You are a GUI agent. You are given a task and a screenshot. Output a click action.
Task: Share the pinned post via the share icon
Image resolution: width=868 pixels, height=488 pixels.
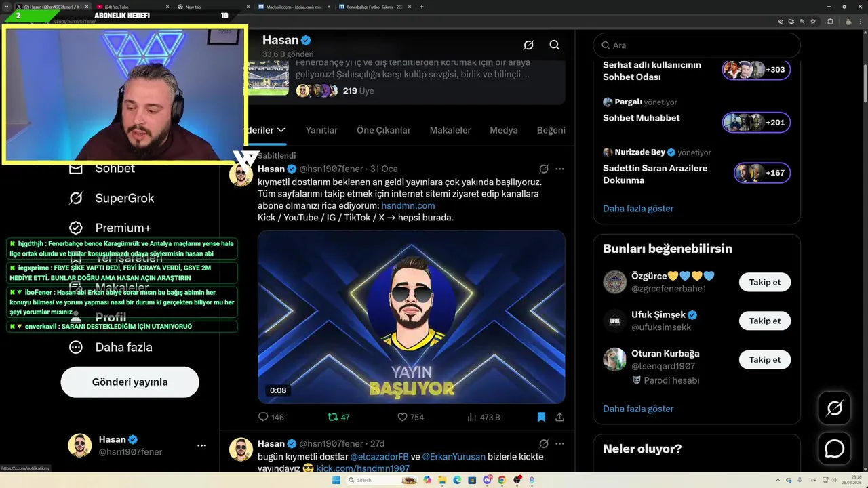coord(559,418)
